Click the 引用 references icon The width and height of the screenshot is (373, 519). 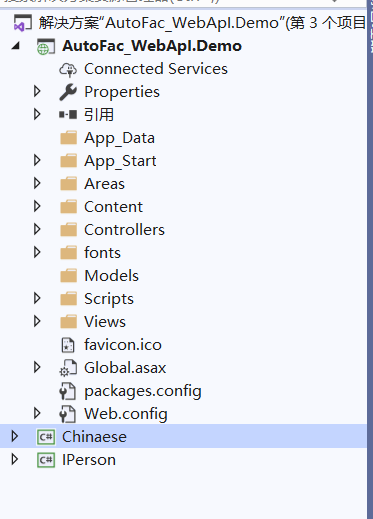click(x=68, y=115)
